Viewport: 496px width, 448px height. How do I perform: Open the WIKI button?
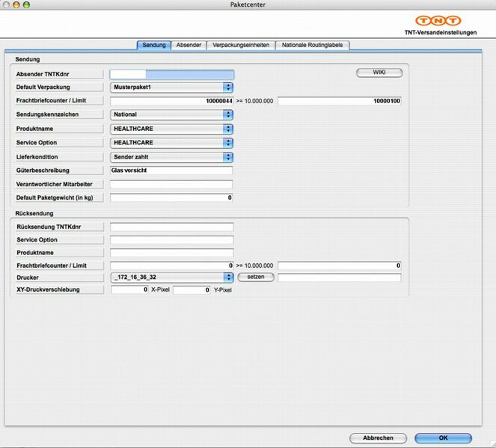(379, 73)
